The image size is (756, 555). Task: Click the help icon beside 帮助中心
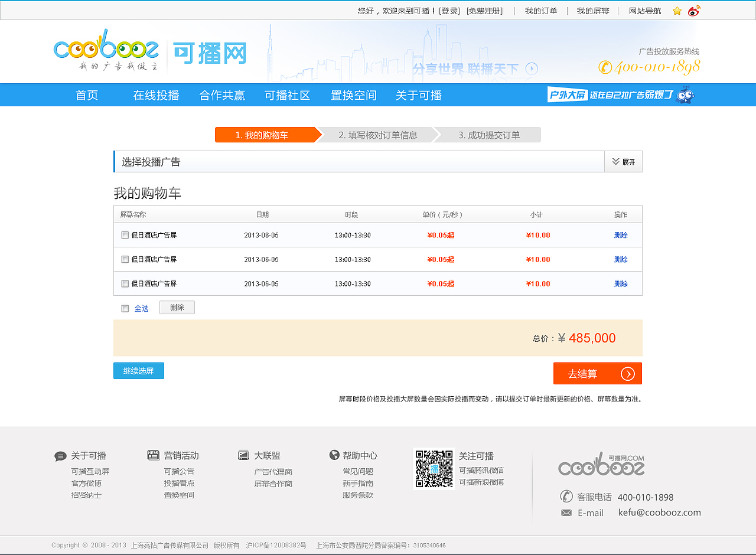pyautogui.click(x=334, y=455)
